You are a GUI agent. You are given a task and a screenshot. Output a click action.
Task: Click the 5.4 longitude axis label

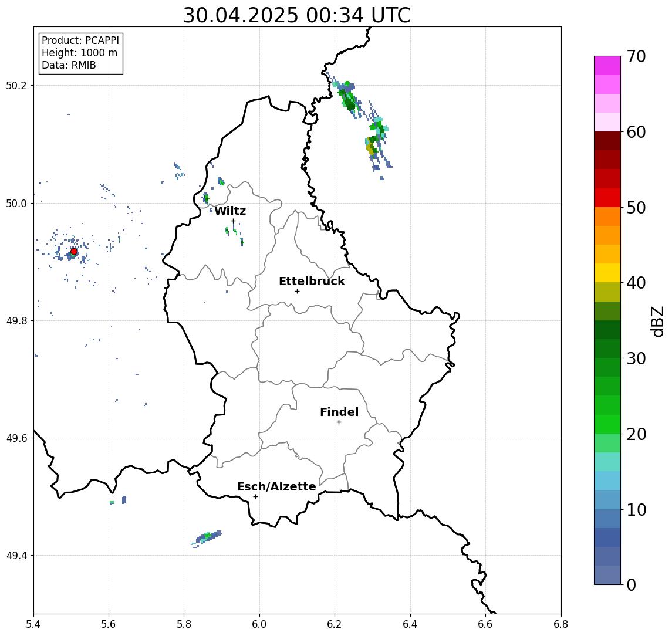click(33, 624)
